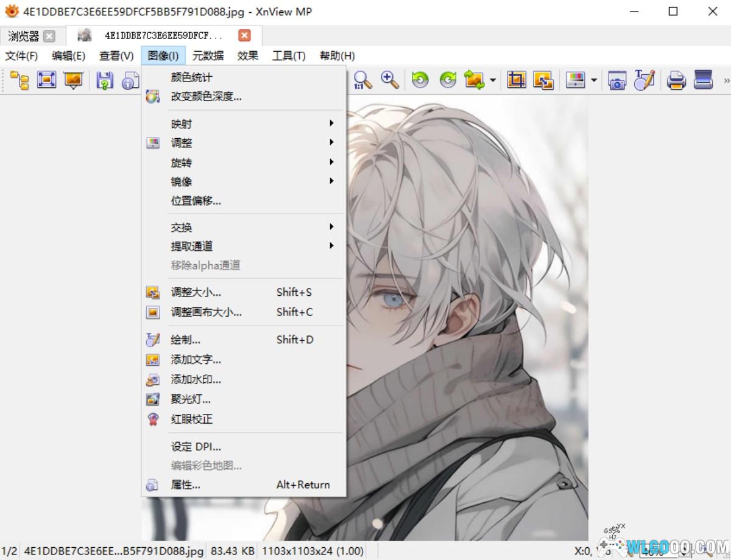The width and height of the screenshot is (731, 560).
Task: Click the scanner icon in toolbar
Action: (x=704, y=80)
